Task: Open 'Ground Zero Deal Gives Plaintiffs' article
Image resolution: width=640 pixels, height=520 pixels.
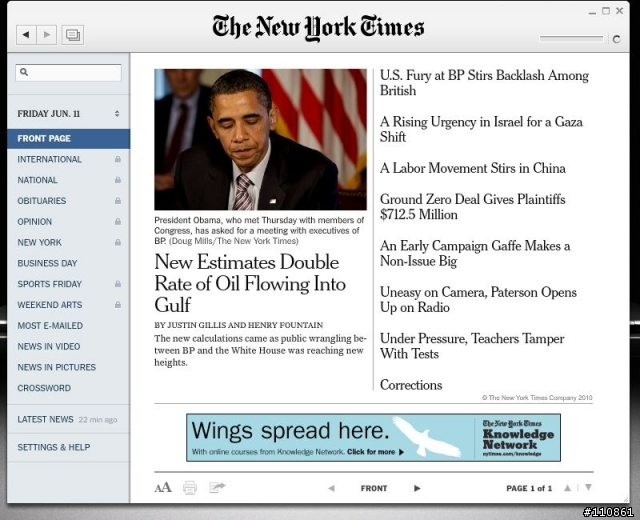Action: point(473,207)
